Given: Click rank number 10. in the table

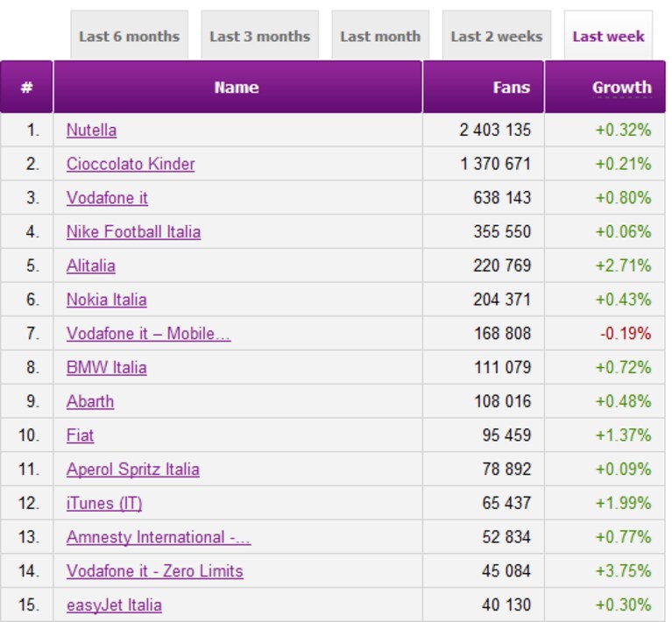Looking at the screenshot, I should [x=29, y=435].
